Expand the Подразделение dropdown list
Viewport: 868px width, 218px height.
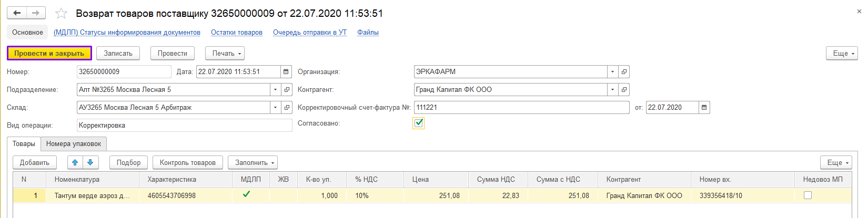click(x=275, y=90)
